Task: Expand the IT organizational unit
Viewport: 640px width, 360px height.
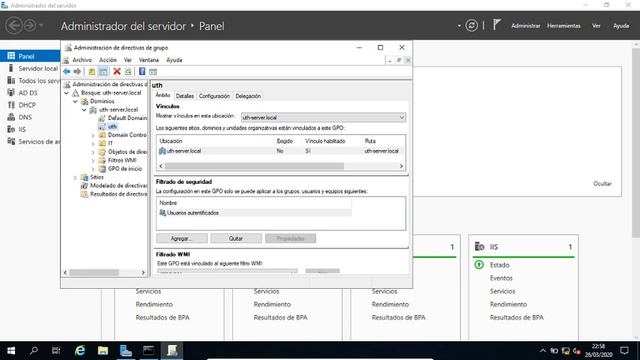Action: coord(93,144)
